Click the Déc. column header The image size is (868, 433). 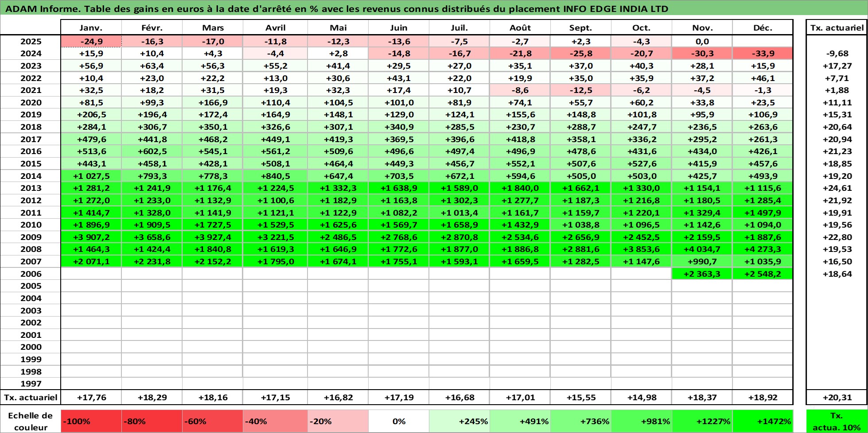(x=763, y=27)
